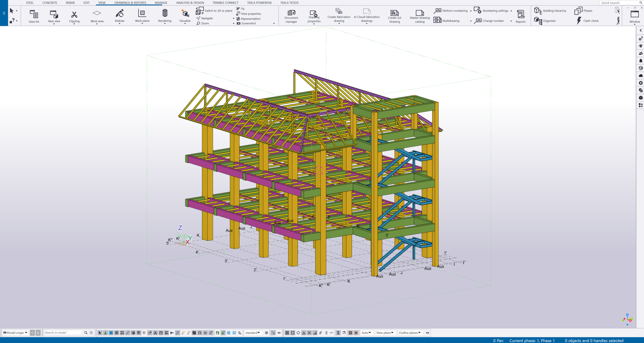Click Create GA Drawing icon

(394, 16)
